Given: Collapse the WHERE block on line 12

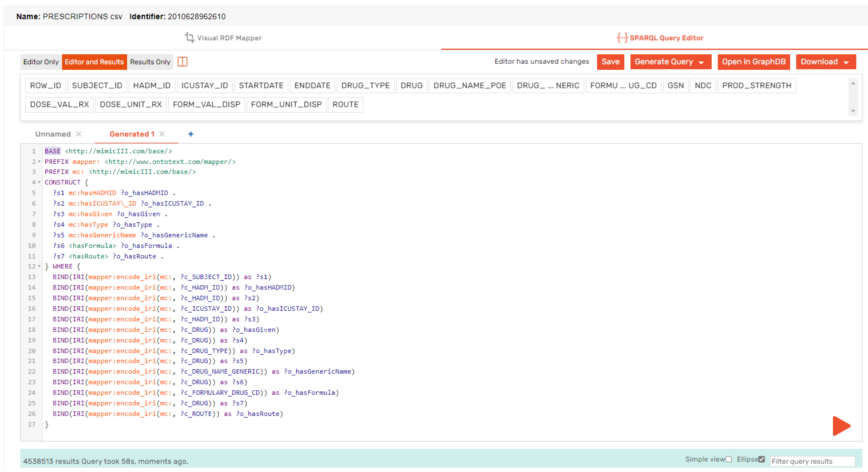Looking at the screenshot, I should pyautogui.click(x=39, y=266).
